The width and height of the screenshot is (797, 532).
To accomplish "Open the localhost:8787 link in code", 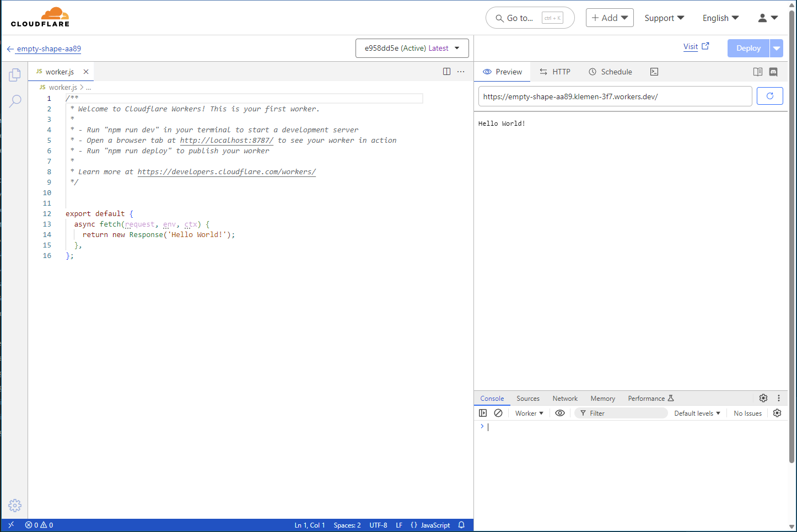I will coord(227,140).
